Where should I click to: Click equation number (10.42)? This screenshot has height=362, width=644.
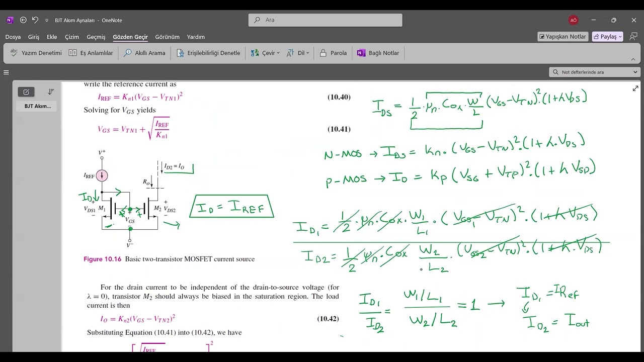click(x=328, y=319)
